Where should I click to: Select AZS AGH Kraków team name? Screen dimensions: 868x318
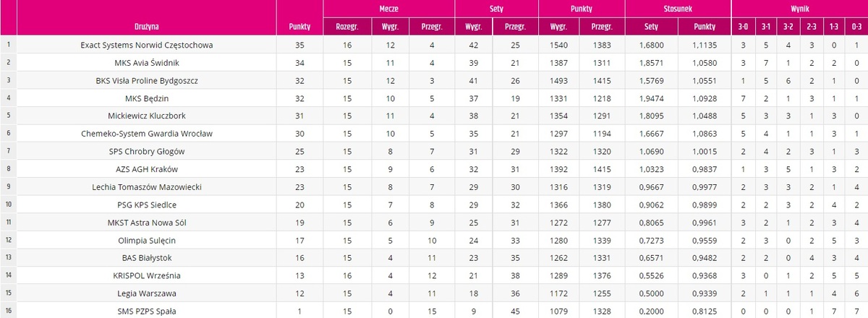pyautogui.click(x=147, y=169)
